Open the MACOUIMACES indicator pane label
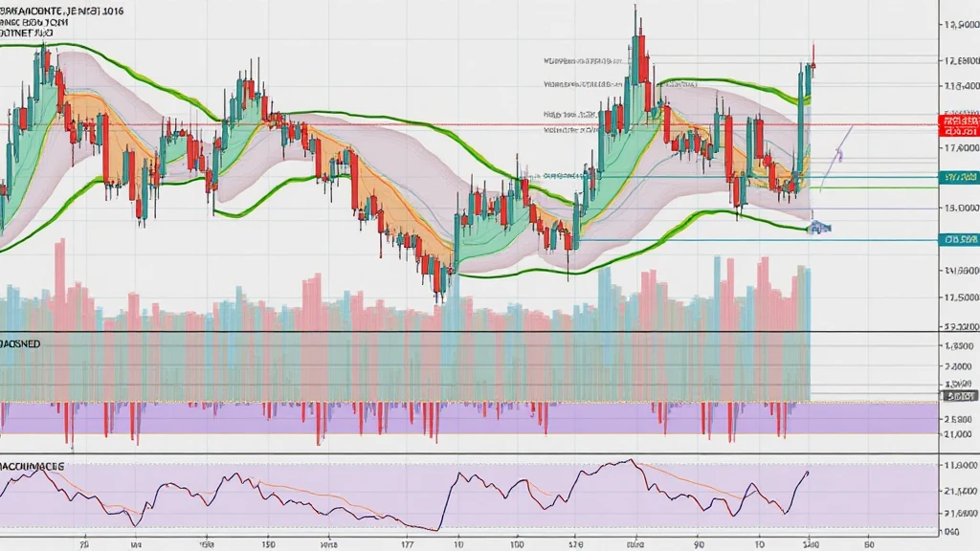The height and width of the screenshot is (551, 980). pyautogui.click(x=33, y=464)
